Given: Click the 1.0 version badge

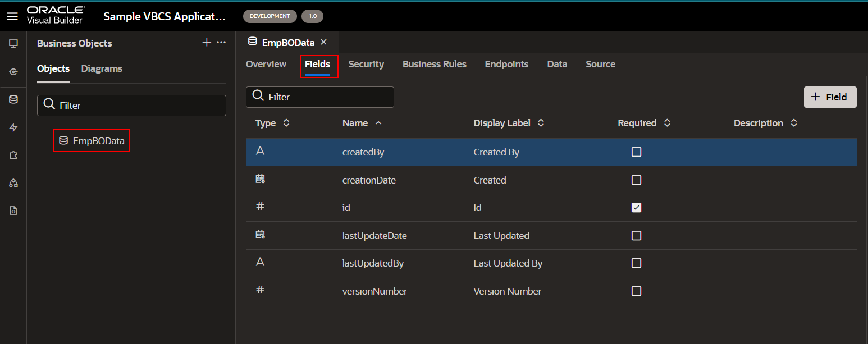Looking at the screenshot, I should tap(313, 16).
